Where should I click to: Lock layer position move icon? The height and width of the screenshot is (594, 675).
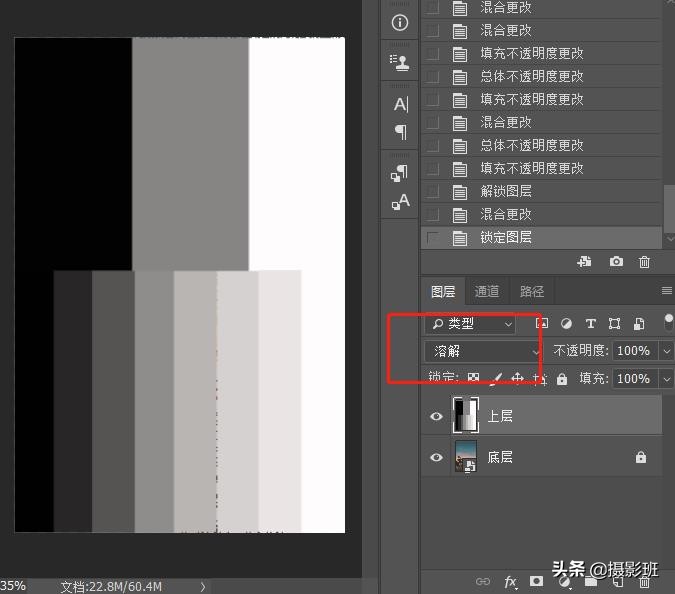517,378
